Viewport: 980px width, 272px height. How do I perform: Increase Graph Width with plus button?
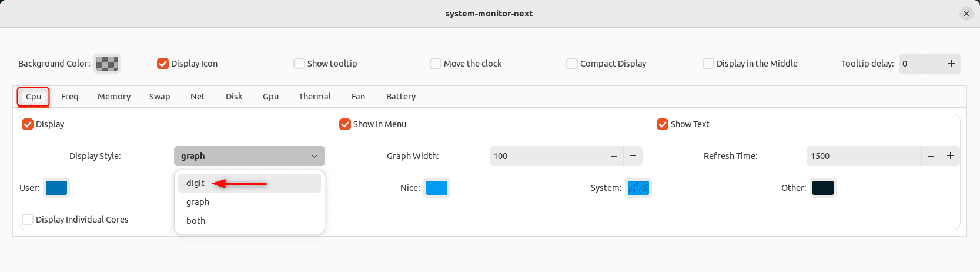coord(633,156)
